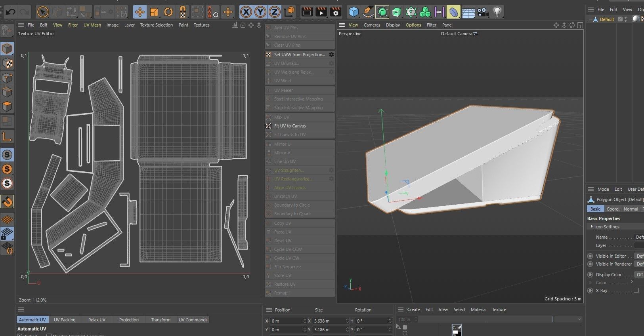This screenshot has width=644, height=336.
Task: Click the L-shaped axis mode icon
Action: tap(7, 137)
